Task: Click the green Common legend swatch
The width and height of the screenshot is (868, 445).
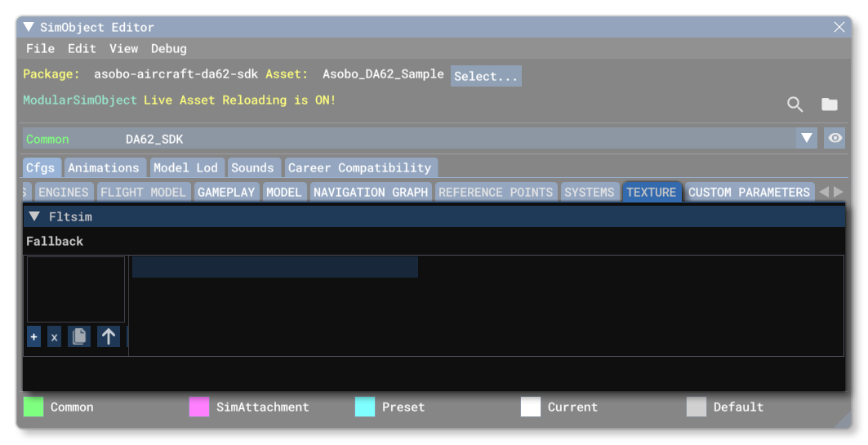Action: [x=33, y=407]
